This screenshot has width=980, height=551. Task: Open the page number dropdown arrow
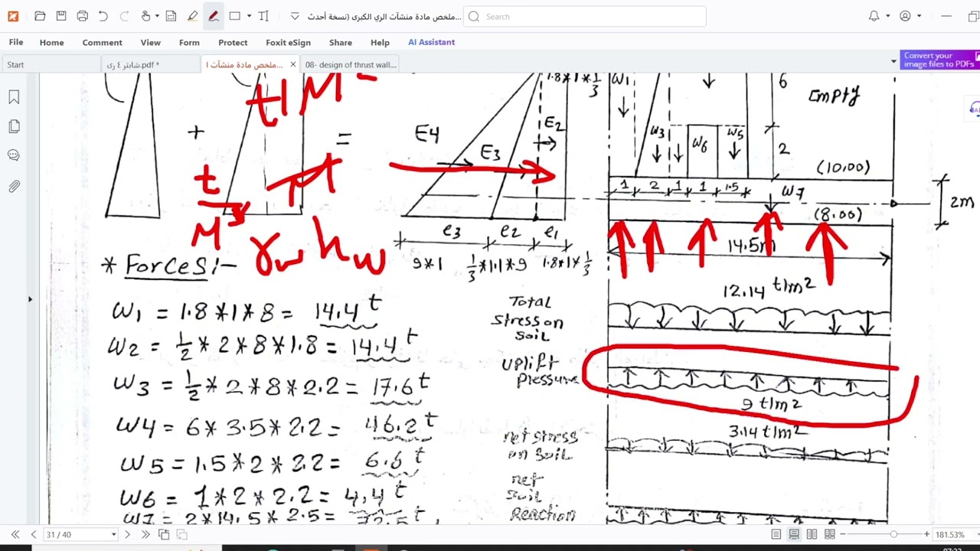(x=114, y=534)
